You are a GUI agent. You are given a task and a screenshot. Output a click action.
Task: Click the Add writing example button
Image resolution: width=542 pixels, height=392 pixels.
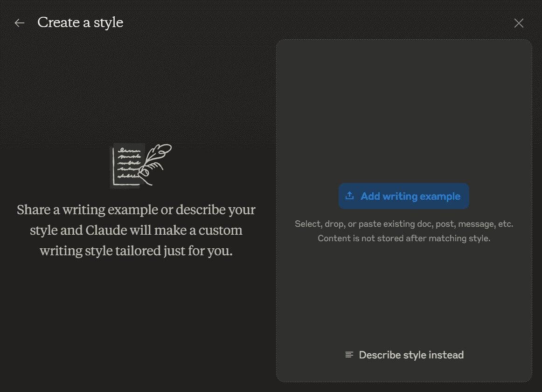pos(404,196)
